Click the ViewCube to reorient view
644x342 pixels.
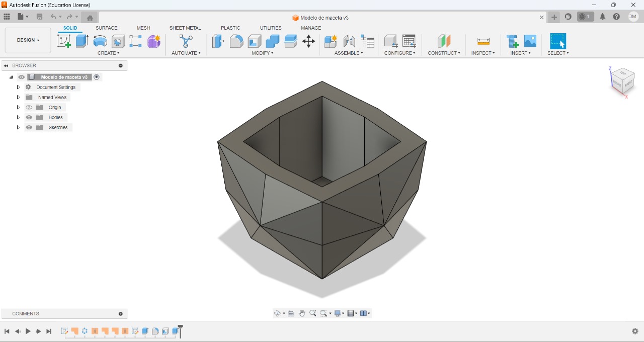tap(622, 80)
